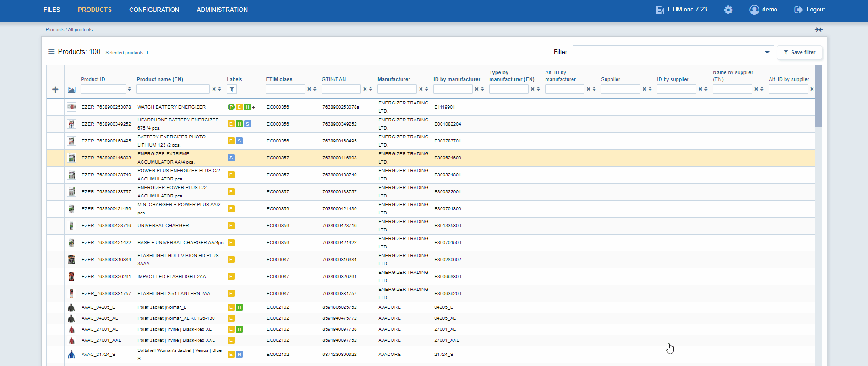Click ETIM class EC000357 for POWER PLUS C/2
868x366 pixels.
[278, 175]
